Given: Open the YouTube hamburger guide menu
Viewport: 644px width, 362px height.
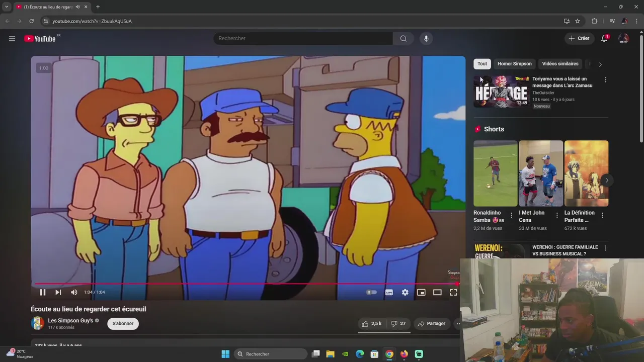Looking at the screenshot, I should click(x=12, y=38).
